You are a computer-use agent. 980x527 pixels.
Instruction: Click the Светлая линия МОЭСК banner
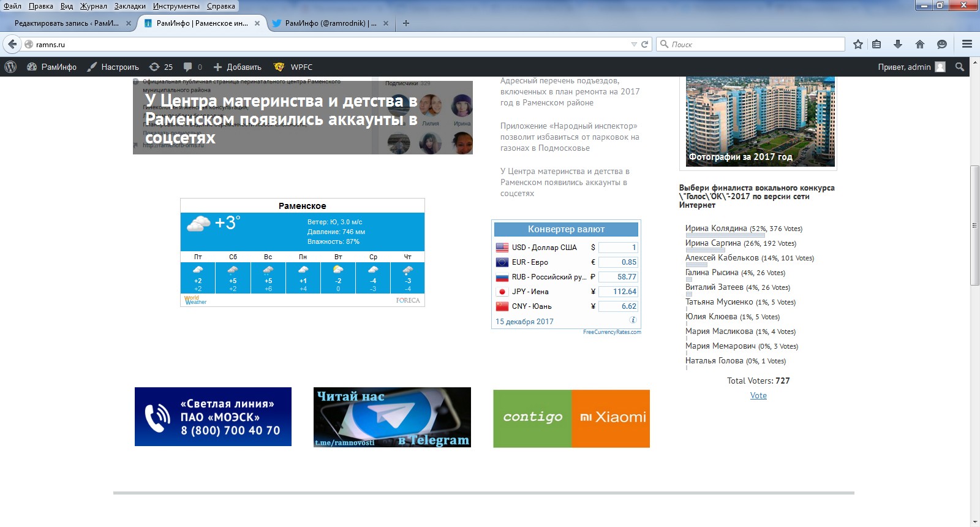point(213,417)
